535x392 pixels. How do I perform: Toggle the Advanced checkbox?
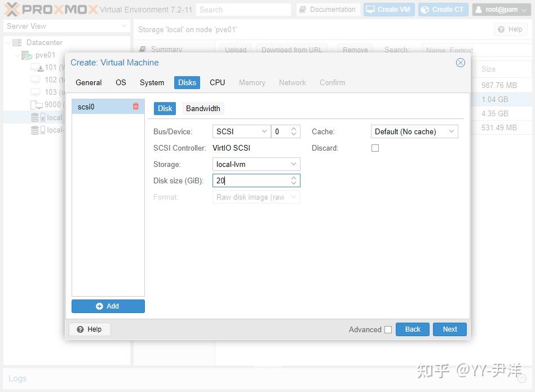pos(388,329)
